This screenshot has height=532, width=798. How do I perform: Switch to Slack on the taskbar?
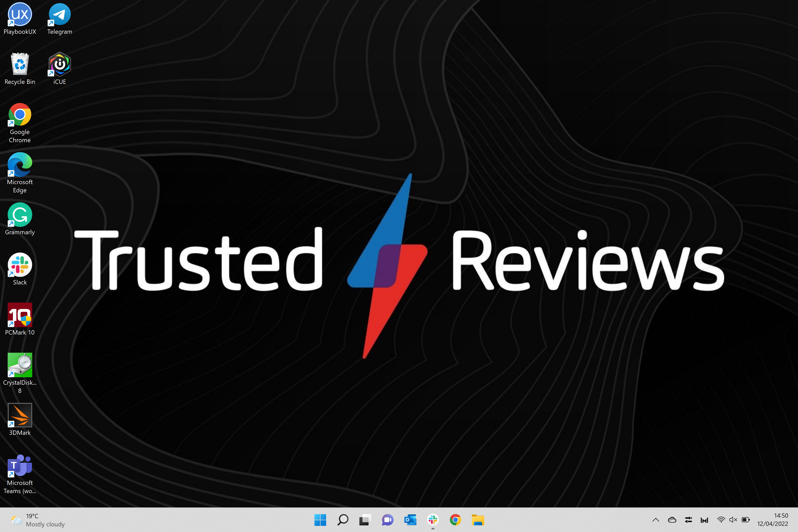[x=433, y=520]
